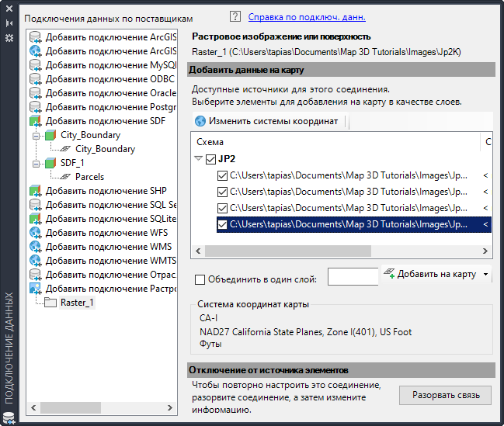This screenshot has width=504, height=426.
Task: Click the combined layer name field
Action: tap(353, 276)
